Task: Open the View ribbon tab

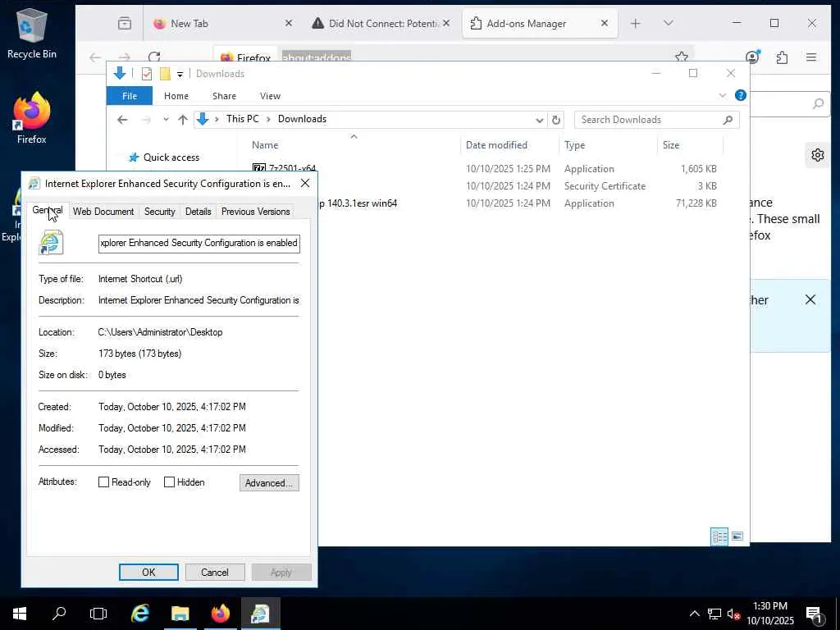Action: [270, 96]
